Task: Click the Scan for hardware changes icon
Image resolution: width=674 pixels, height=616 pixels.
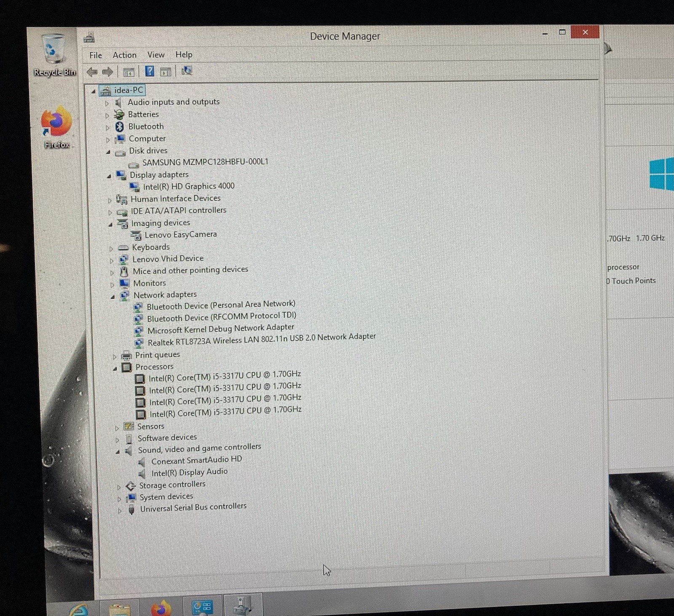Action: pyautogui.click(x=187, y=71)
